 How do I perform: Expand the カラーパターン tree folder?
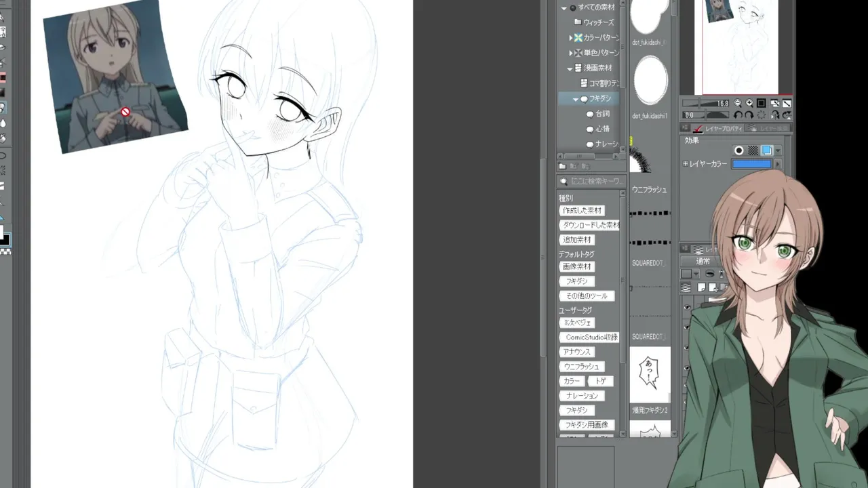pos(571,37)
